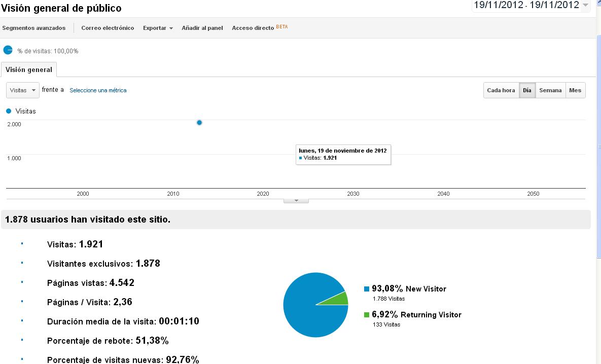This screenshot has height=364, width=601.
Task: Click 133 Visitas under Returning Visitor
Action: pyautogui.click(x=386, y=324)
